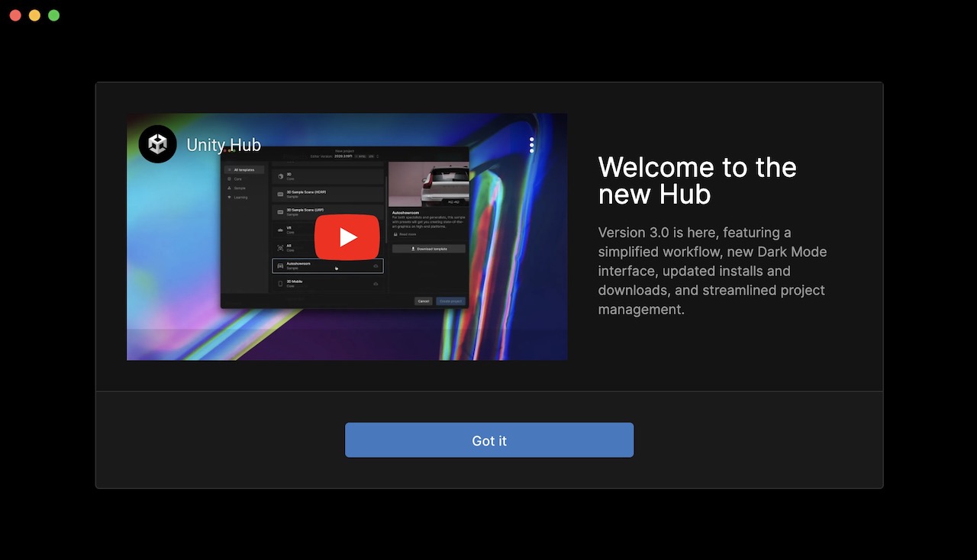Click the "Welcome to the new Hub" heading
977x560 pixels.
697,181
